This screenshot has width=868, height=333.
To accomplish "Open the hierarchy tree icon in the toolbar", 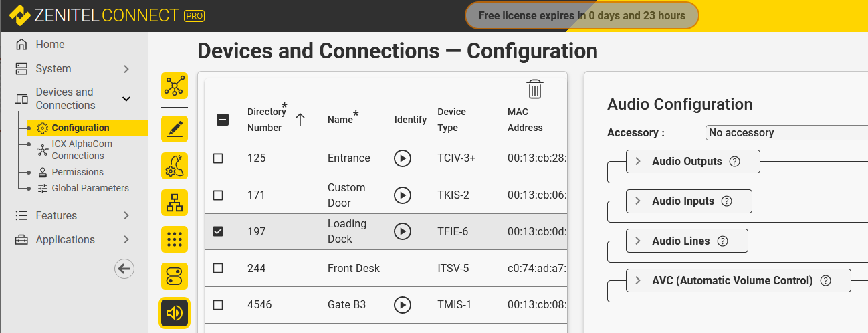I will [175, 202].
